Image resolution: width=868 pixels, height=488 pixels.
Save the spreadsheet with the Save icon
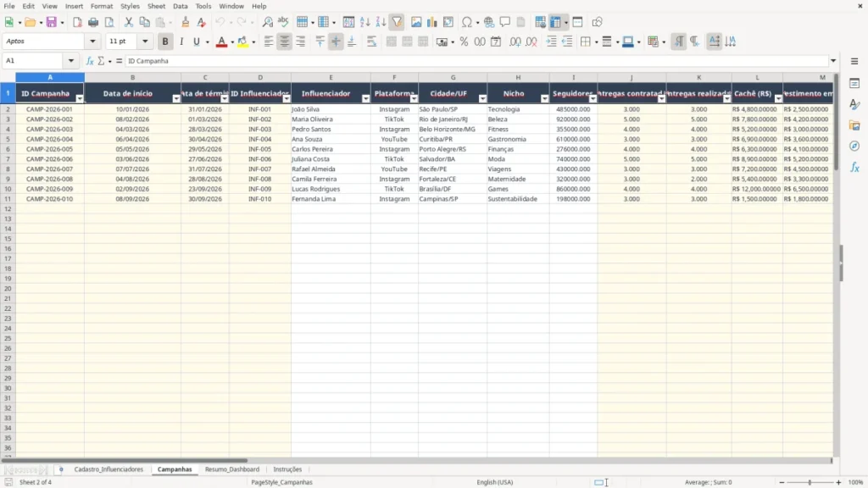(x=52, y=22)
